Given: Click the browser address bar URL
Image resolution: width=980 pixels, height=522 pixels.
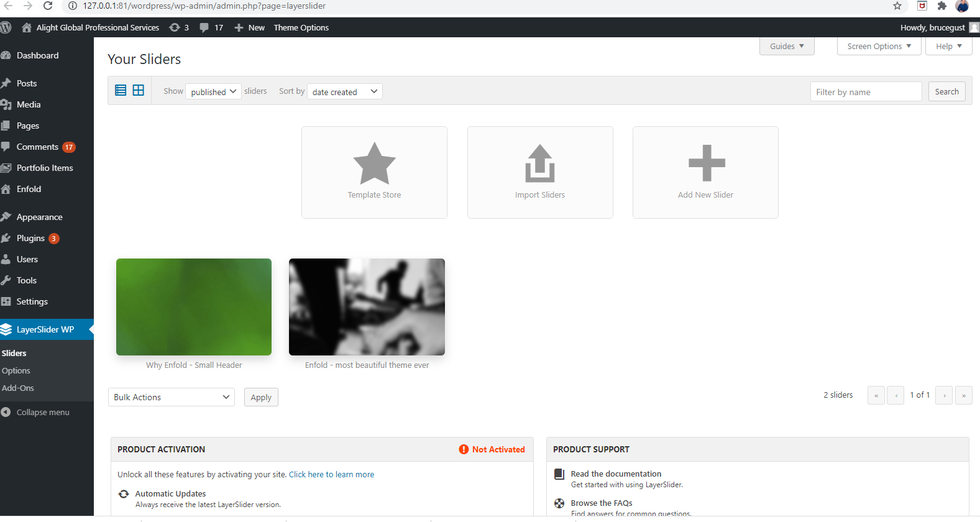Looking at the screenshot, I should (204, 6).
